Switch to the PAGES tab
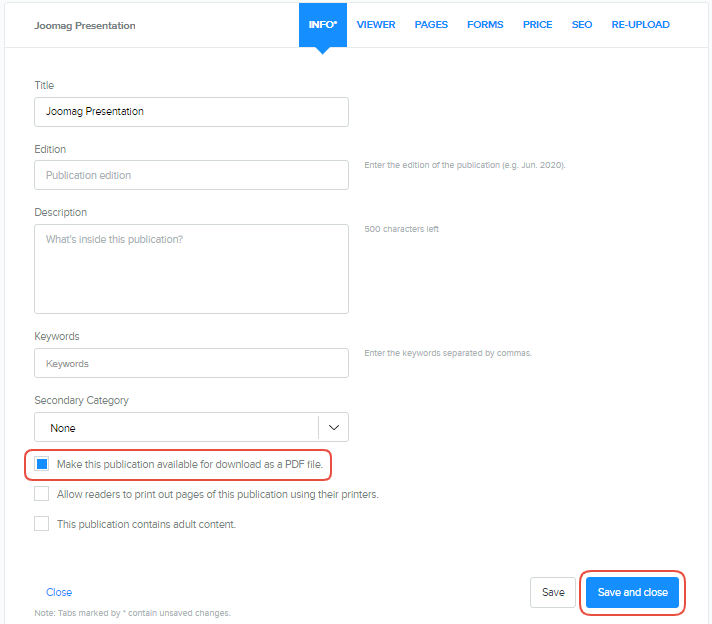The height and width of the screenshot is (624, 712). pos(431,25)
